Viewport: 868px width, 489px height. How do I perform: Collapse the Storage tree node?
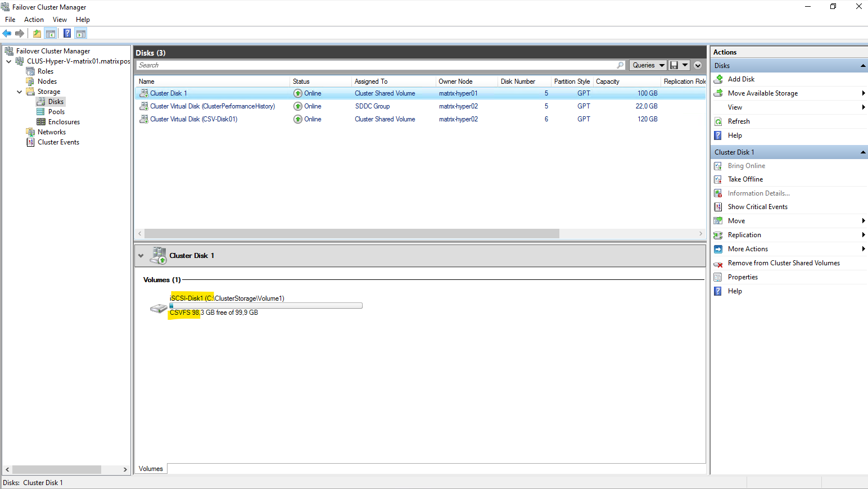click(x=20, y=92)
